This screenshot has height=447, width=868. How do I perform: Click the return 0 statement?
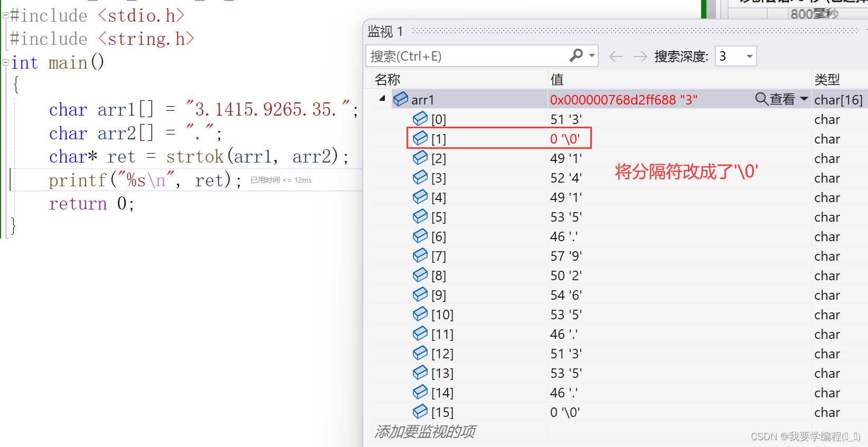click(x=91, y=204)
